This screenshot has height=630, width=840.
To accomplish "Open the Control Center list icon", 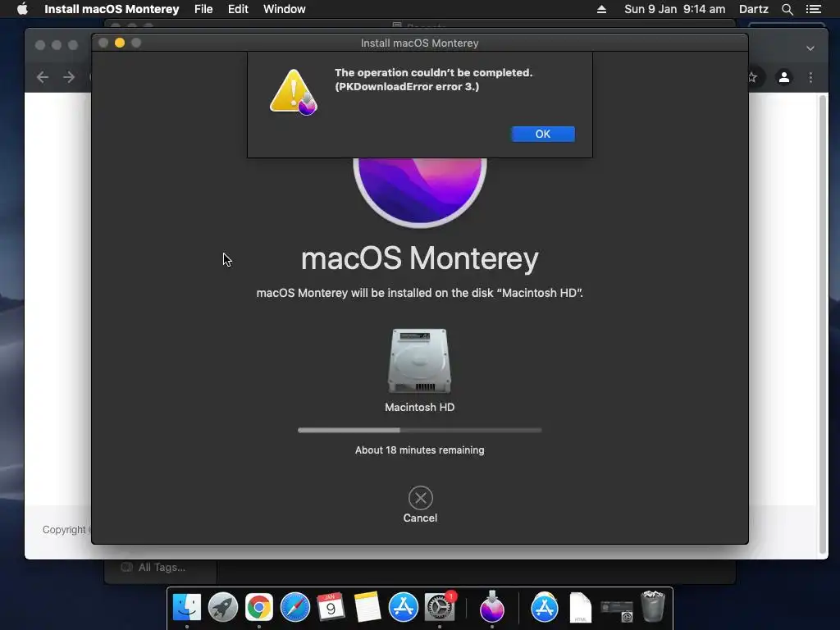I will (814, 9).
